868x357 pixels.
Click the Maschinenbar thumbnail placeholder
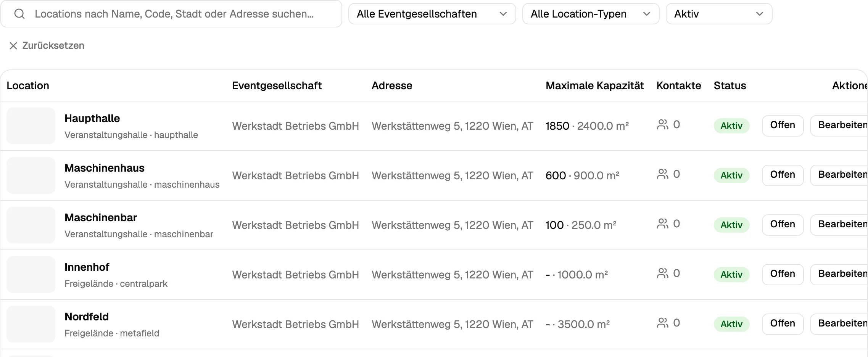coord(31,225)
